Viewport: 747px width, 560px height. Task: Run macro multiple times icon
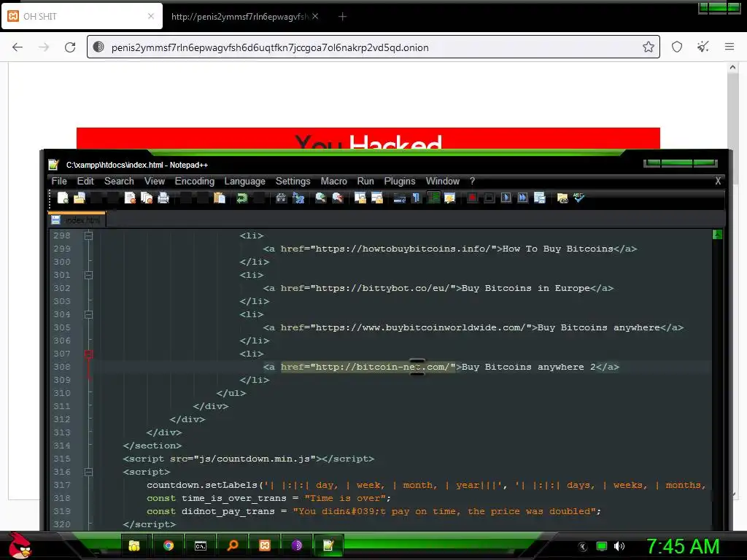click(x=522, y=198)
